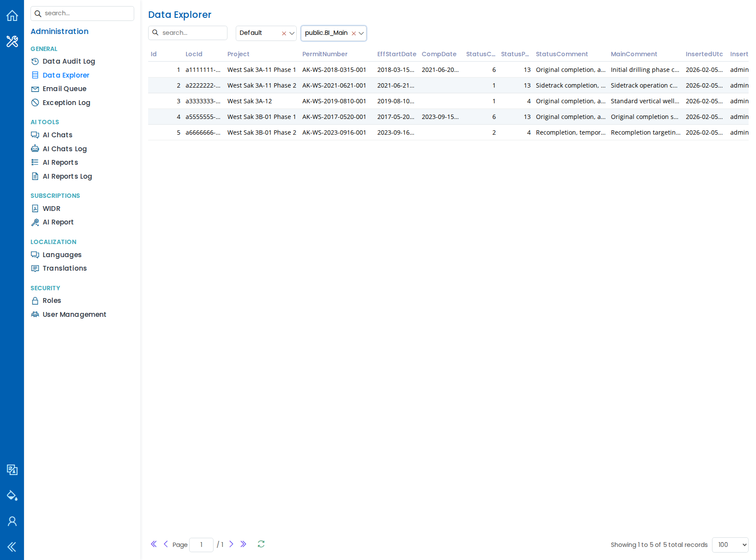
Task: Click the LocId cell a3333333-...
Action: coord(203,101)
